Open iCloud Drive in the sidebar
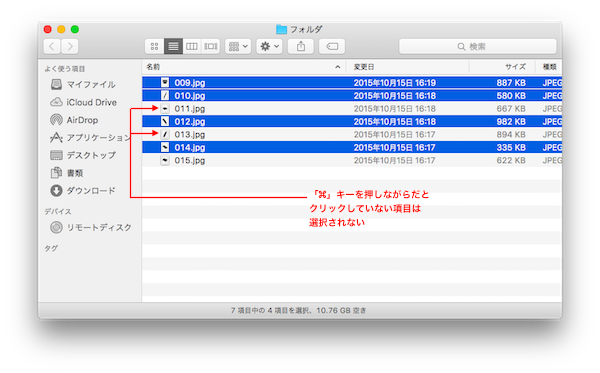600x373 pixels. tap(83, 102)
